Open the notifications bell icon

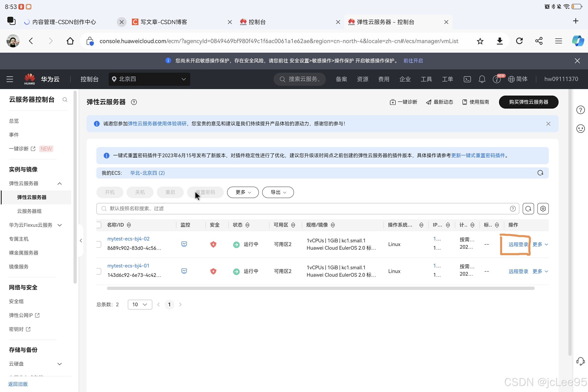[482, 79]
